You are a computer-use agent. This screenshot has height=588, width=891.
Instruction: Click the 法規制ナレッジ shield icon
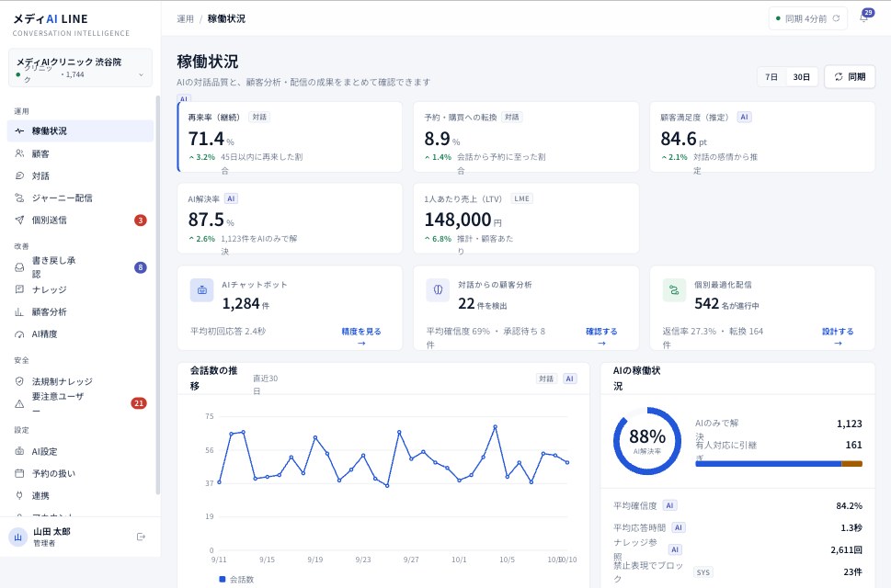(x=19, y=381)
